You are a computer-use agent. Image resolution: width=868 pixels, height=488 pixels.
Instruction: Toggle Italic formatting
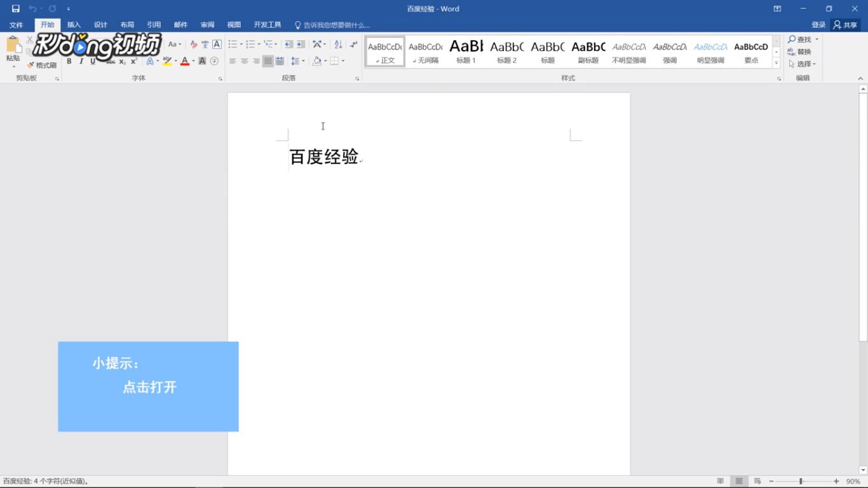click(x=81, y=62)
